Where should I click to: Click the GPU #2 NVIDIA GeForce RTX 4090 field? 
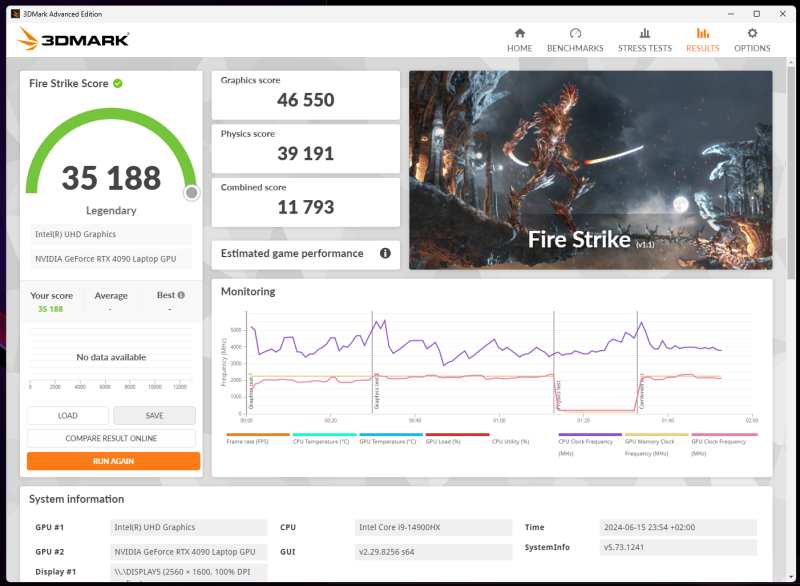click(188, 552)
